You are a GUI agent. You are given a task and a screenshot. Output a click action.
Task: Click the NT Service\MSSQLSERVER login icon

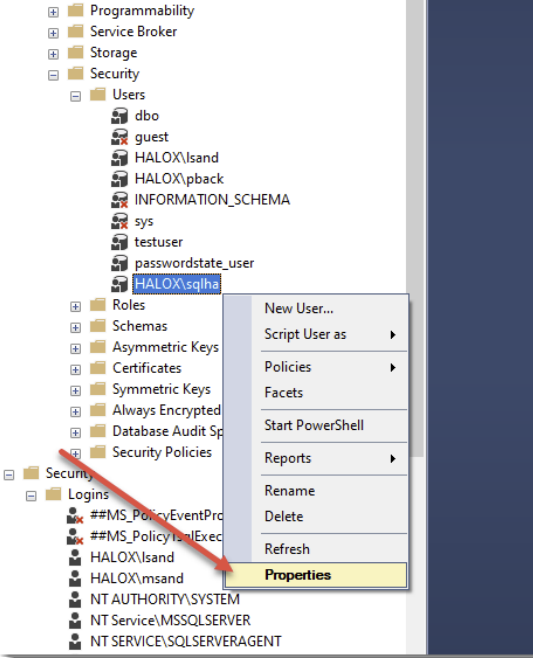75,621
